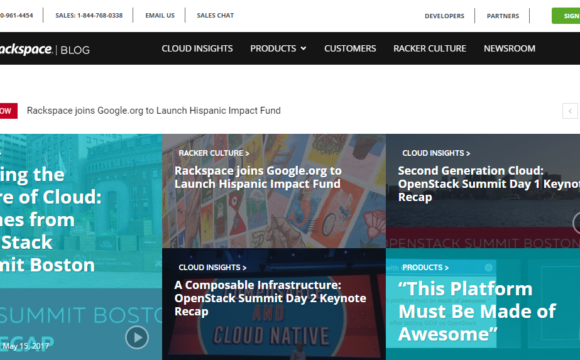Viewport: 580px width, 360px height.
Task: Click Cloud Insights tag above Composable Infrastructure
Action: pyautogui.click(x=212, y=268)
